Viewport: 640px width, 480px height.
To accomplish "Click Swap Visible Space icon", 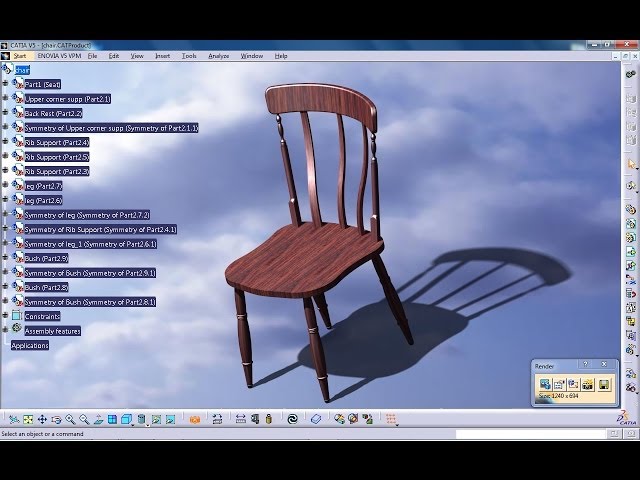I will [170, 419].
